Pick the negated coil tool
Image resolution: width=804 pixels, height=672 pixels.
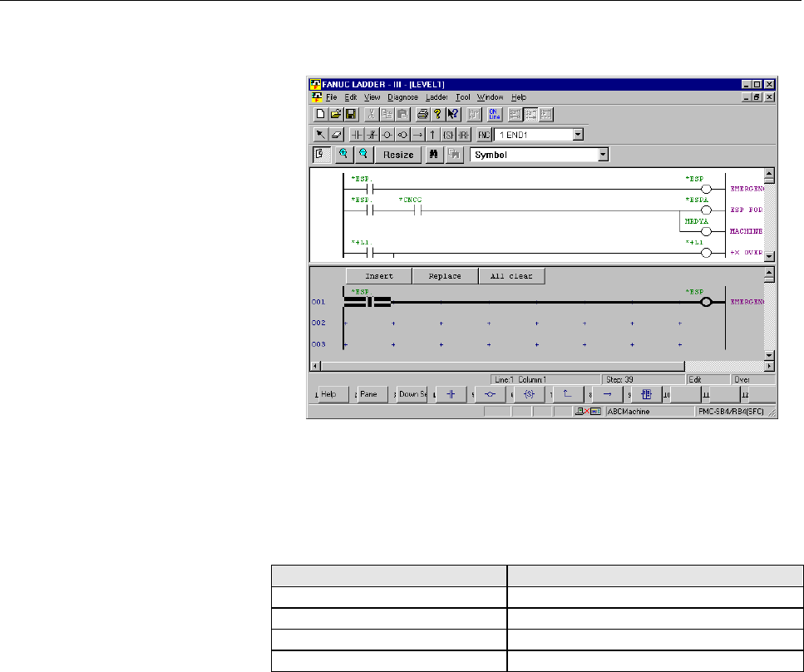tap(402, 135)
